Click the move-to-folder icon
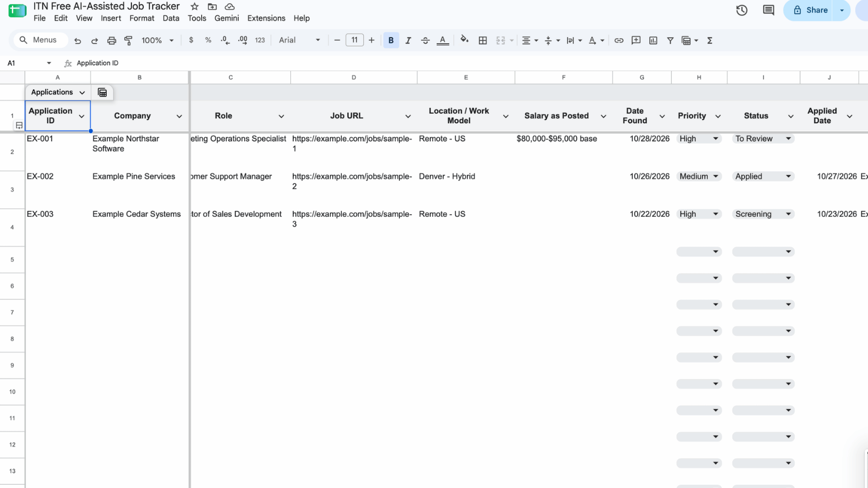Image resolution: width=868 pixels, height=488 pixels. point(212,7)
